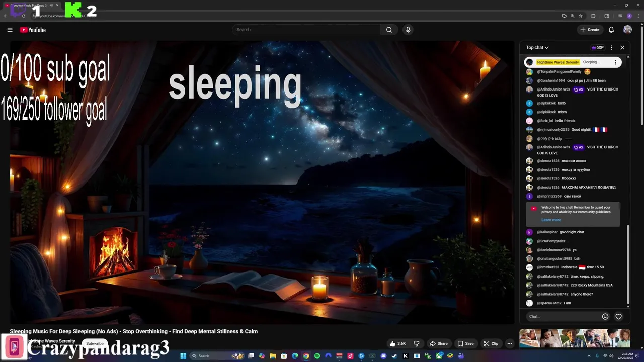Go to the YouTube home logo
Viewport: 644px width, 362px height.
(x=33, y=30)
